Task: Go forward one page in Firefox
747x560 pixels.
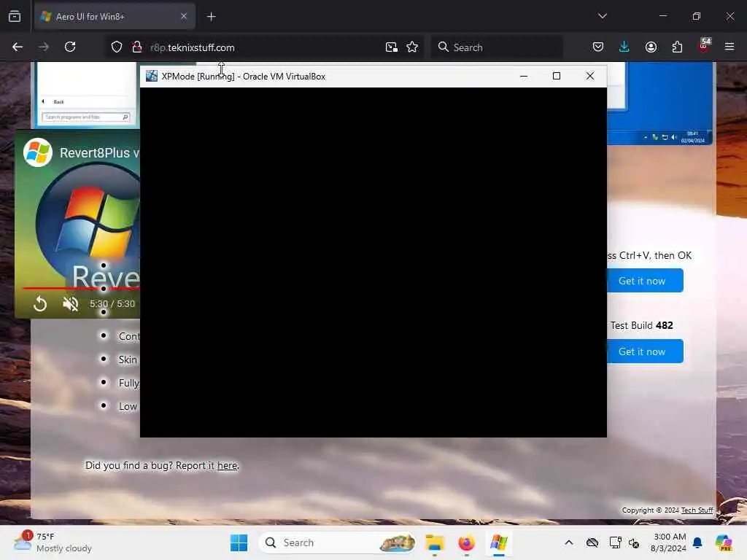Action: pyautogui.click(x=44, y=47)
